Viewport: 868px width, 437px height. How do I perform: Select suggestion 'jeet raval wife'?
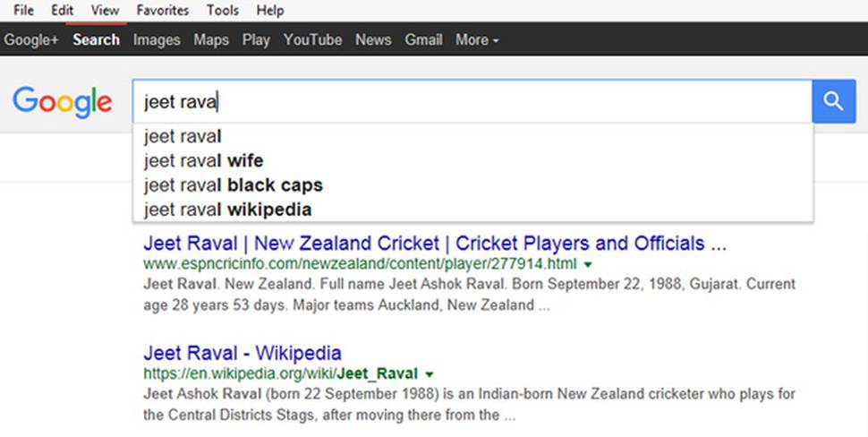click(472, 160)
